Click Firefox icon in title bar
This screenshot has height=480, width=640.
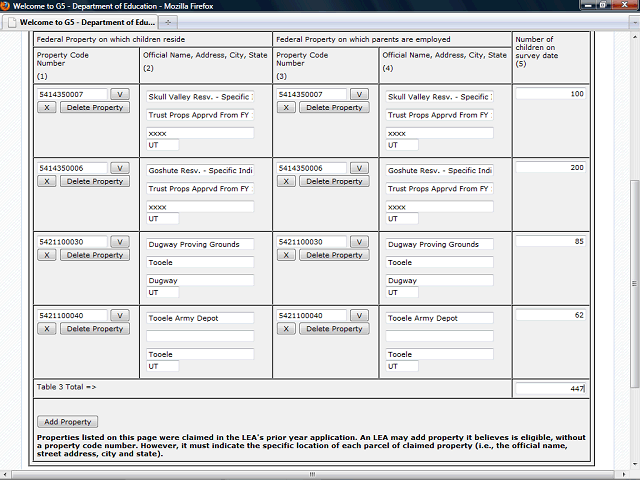point(5,6)
